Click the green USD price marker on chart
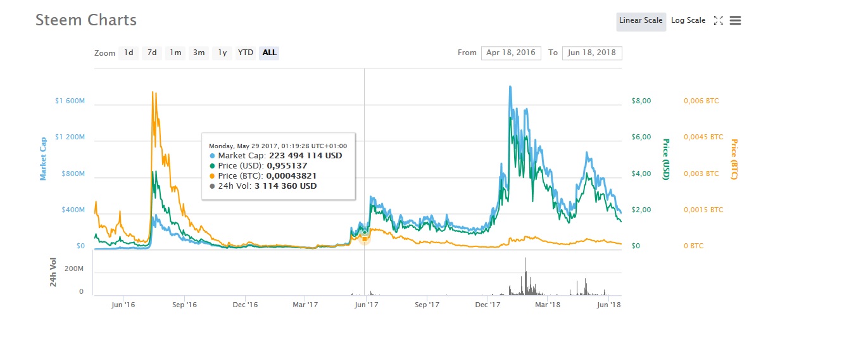Image resolution: width=868 pixels, height=342 pixels. click(365, 232)
